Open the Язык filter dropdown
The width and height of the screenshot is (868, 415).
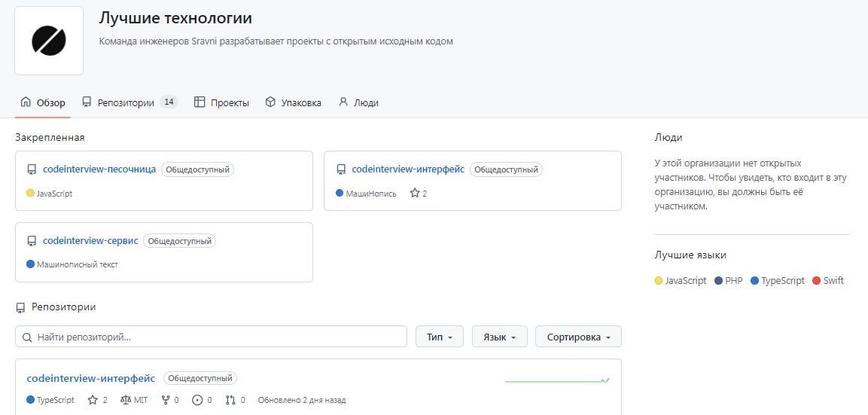tap(498, 337)
